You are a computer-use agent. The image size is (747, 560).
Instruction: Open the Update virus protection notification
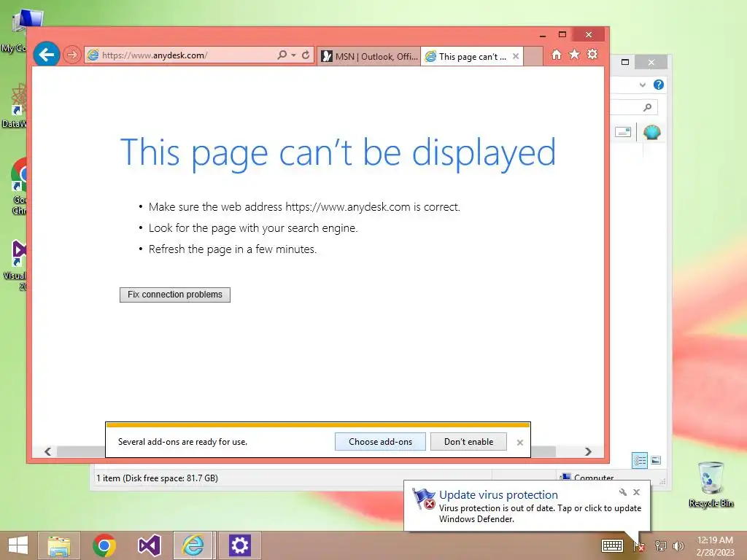tap(527, 507)
